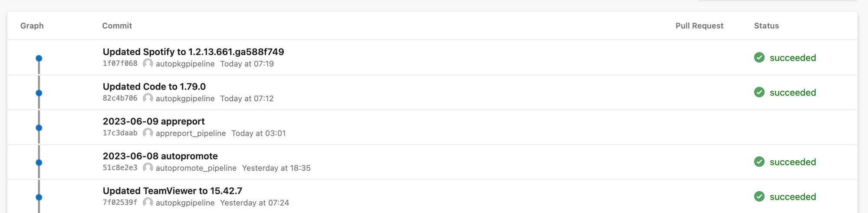Click graph node for Code 1.79.0 commit
Screen dimensions: 868x213
[39, 93]
